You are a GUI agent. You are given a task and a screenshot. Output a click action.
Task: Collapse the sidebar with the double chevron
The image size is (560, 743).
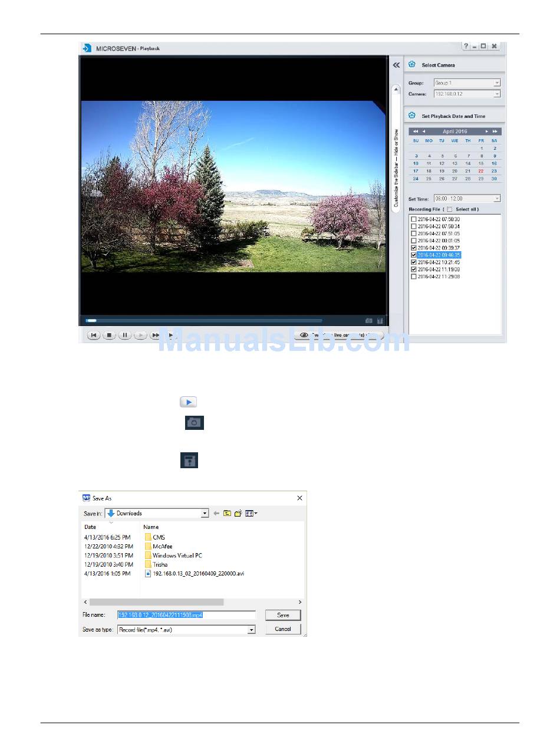(397, 65)
